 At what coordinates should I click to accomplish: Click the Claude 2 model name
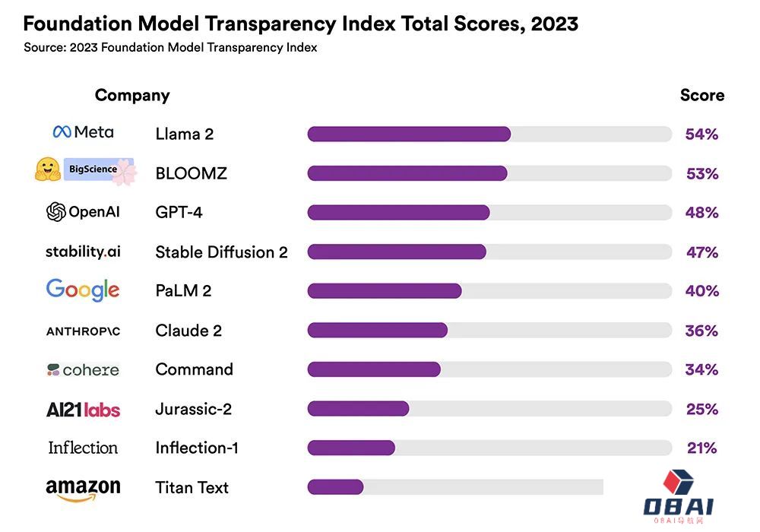[x=188, y=331]
